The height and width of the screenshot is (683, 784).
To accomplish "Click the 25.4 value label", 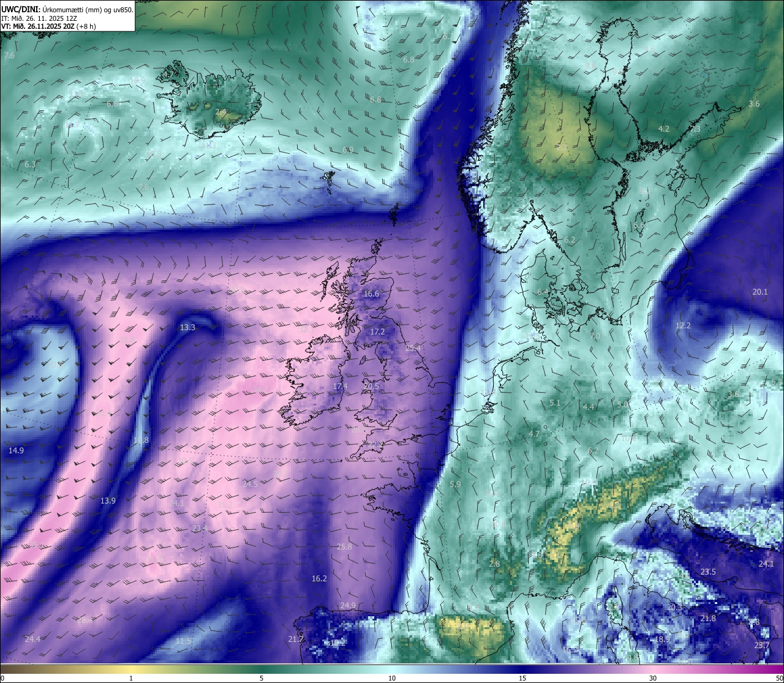I will (413, 347).
